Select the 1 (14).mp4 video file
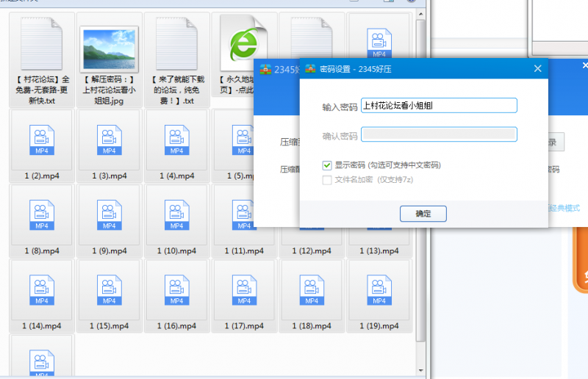Screen dimensions: 588x379 point(42,289)
